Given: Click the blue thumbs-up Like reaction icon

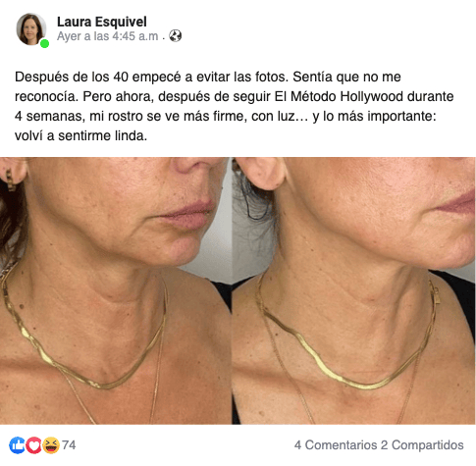Looking at the screenshot, I should (17, 445).
